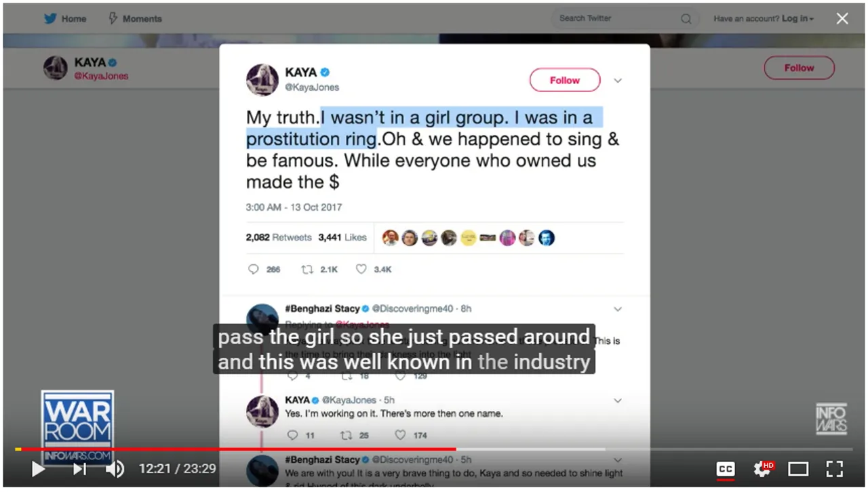The width and height of the screenshot is (868, 492).
Task: Reply to the main tweet
Action: (x=254, y=269)
